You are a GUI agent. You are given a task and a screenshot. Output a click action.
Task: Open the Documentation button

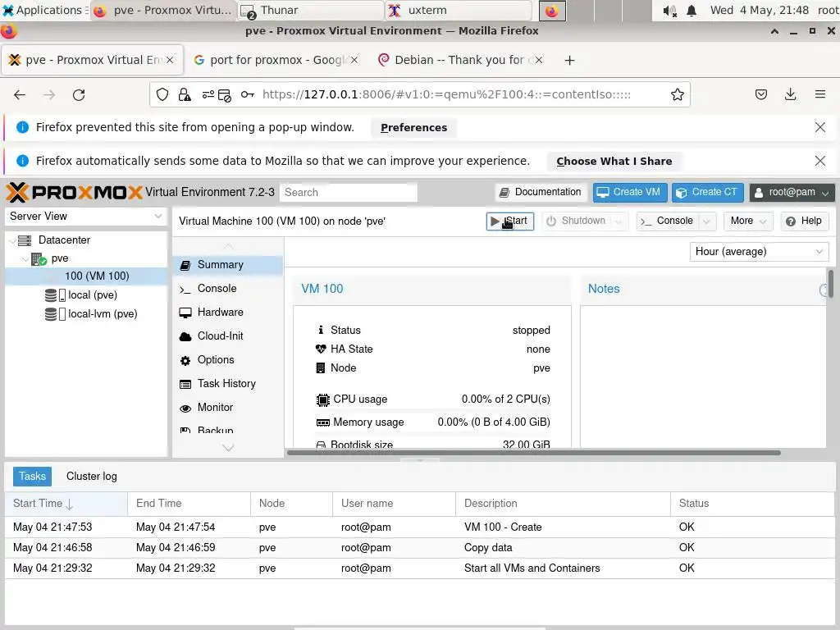(x=541, y=192)
